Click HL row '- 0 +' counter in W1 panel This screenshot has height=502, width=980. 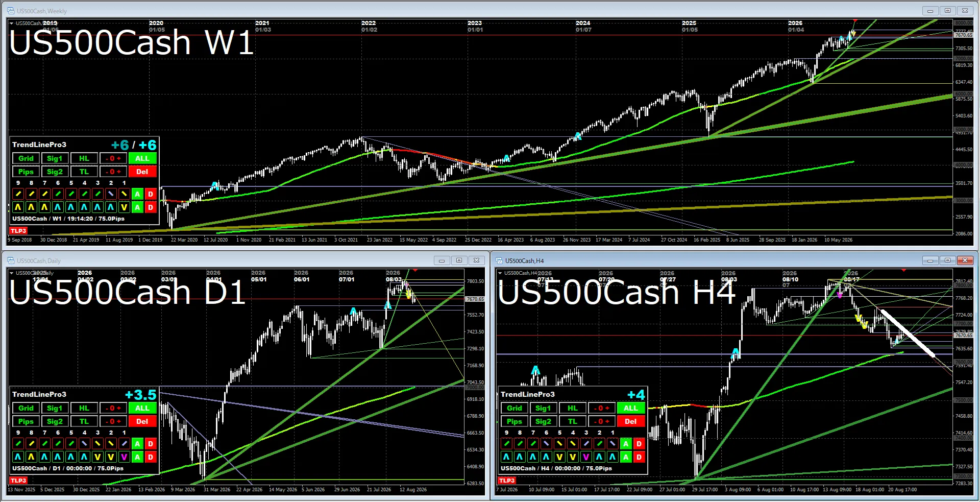[113, 158]
